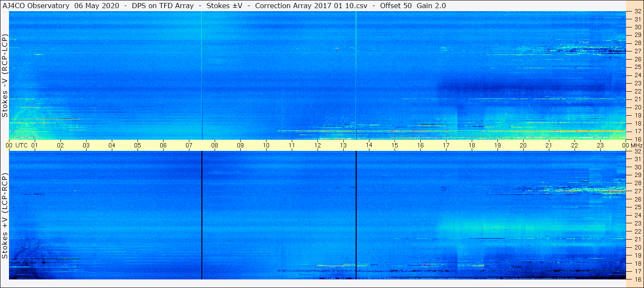The image size is (644, 288).
Task: Select hour 17 on the UTC time axis
Action: (x=446, y=145)
